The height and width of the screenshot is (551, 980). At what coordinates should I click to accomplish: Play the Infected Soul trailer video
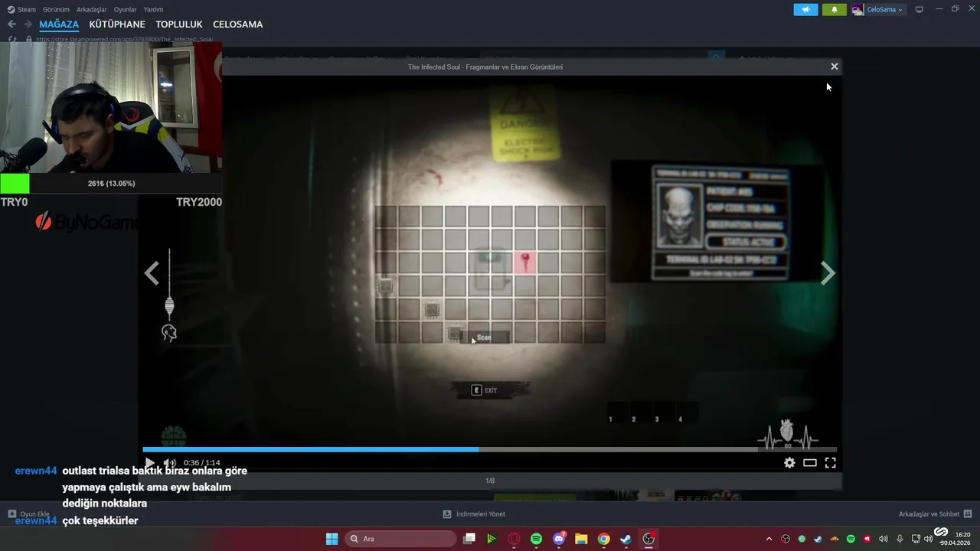149,462
